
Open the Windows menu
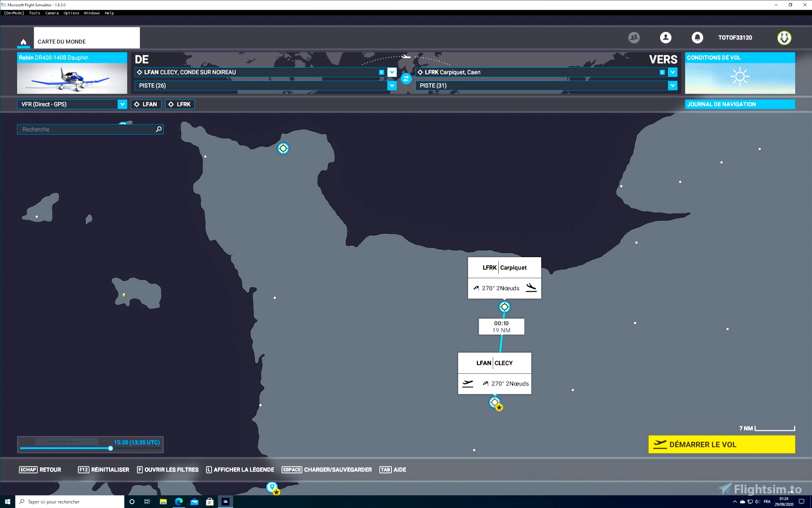[x=92, y=13]
